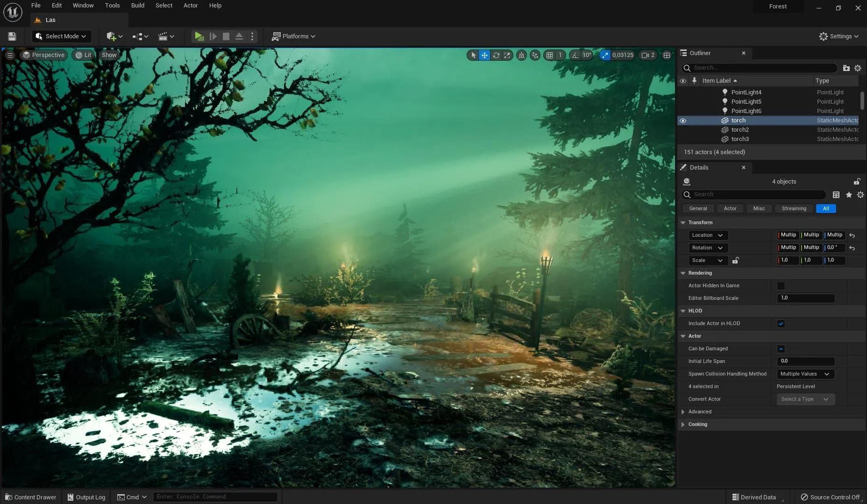Toggle grid snapping icon in viewport toolbar

click(550, 55)
